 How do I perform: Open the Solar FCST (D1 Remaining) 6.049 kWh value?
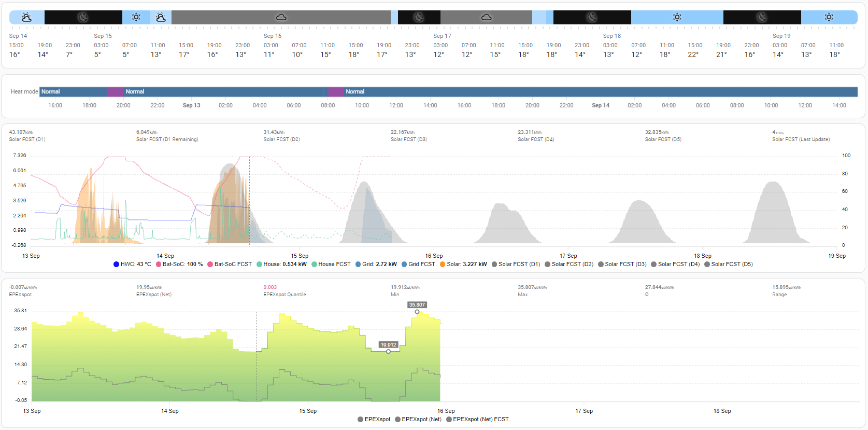tap(147, 132)
